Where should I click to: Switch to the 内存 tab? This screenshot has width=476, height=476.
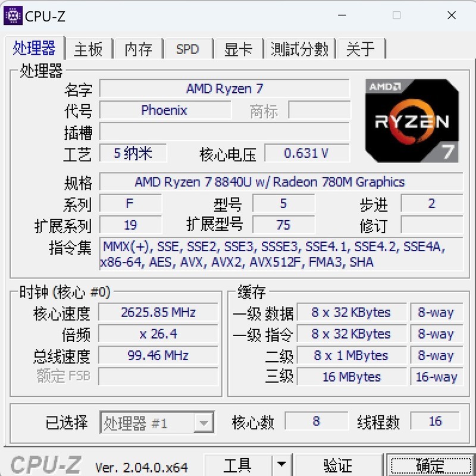click(138, 50)
